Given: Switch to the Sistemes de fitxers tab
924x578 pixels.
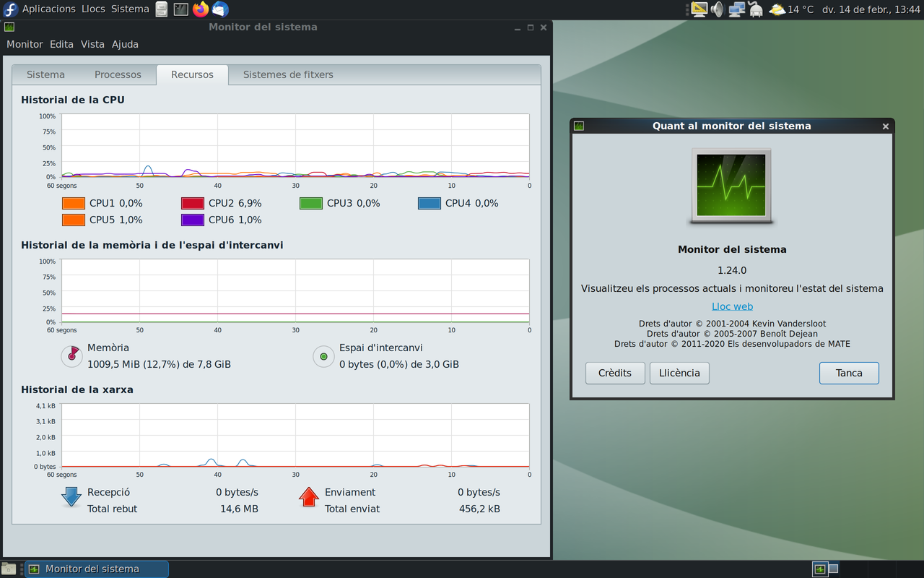Looking at the screenshot, I should click(288, 74).
